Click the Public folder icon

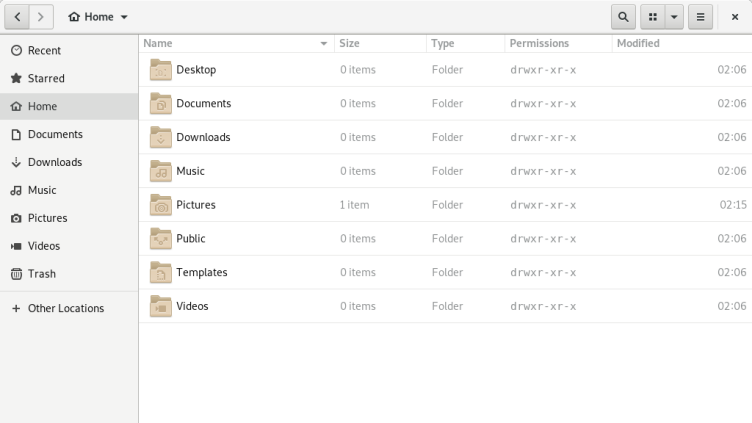coord(160,239)
